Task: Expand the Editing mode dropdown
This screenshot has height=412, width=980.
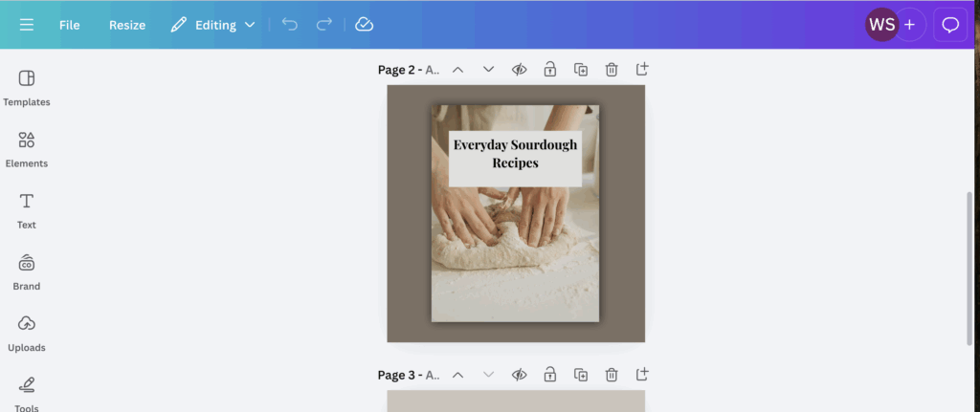Action: coord(213,25)
